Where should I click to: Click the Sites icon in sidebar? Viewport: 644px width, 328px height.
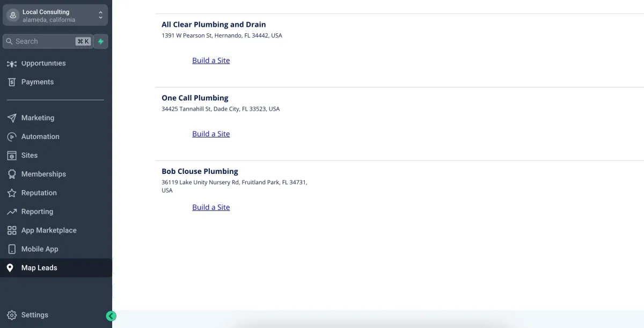12,156
